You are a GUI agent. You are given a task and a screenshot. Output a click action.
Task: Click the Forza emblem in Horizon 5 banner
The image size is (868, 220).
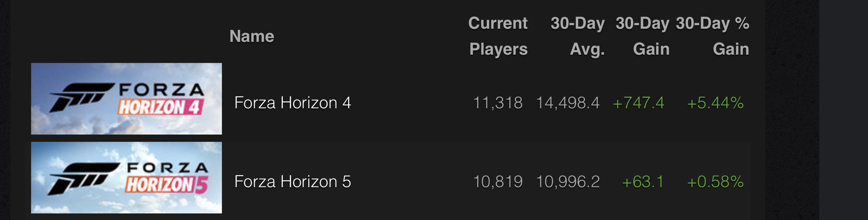(83, 178)
